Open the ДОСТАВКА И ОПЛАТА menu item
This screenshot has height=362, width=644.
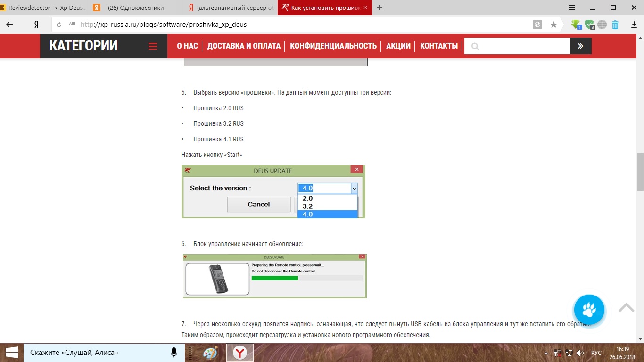click(244, 46)
